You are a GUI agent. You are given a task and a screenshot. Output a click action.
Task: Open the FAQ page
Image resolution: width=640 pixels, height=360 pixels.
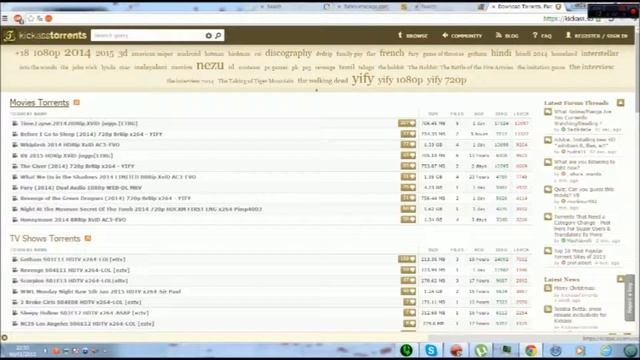click(542, 36)
